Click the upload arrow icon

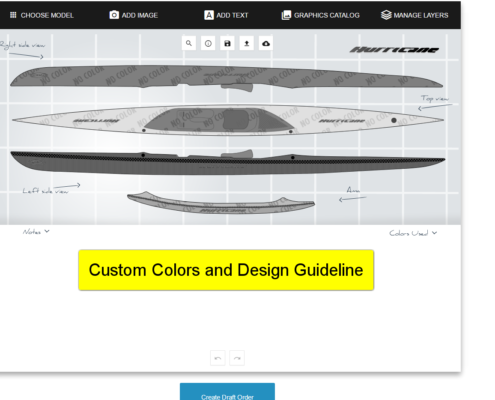tap(247, 43)
